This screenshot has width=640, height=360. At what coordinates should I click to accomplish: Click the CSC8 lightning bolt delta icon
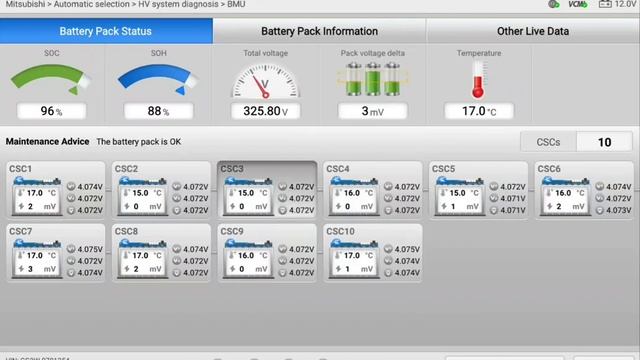(127, 269)
